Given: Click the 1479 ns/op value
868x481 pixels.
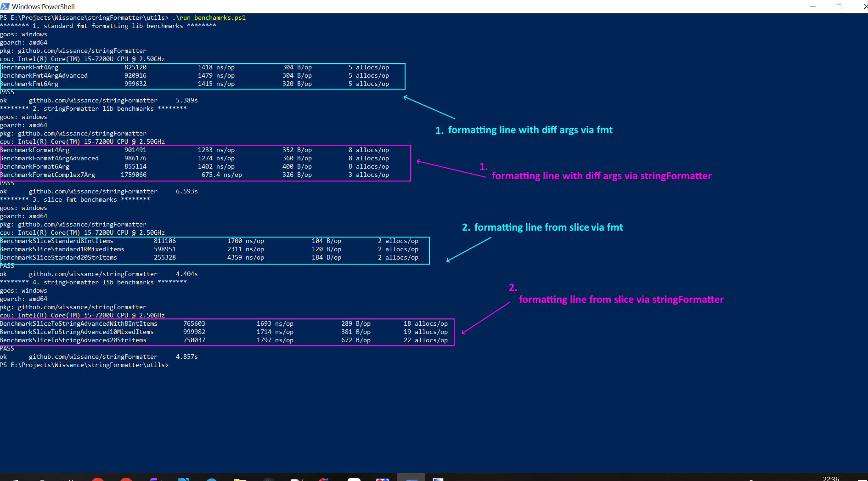Looking at the screenshot, I should pos(216,76).
